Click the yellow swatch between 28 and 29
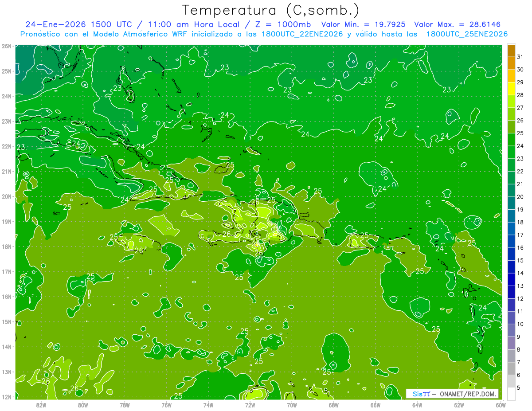Image resolution: width=532 pixels, height=411 pixels. pyautogui.click(x=512, y=89)
